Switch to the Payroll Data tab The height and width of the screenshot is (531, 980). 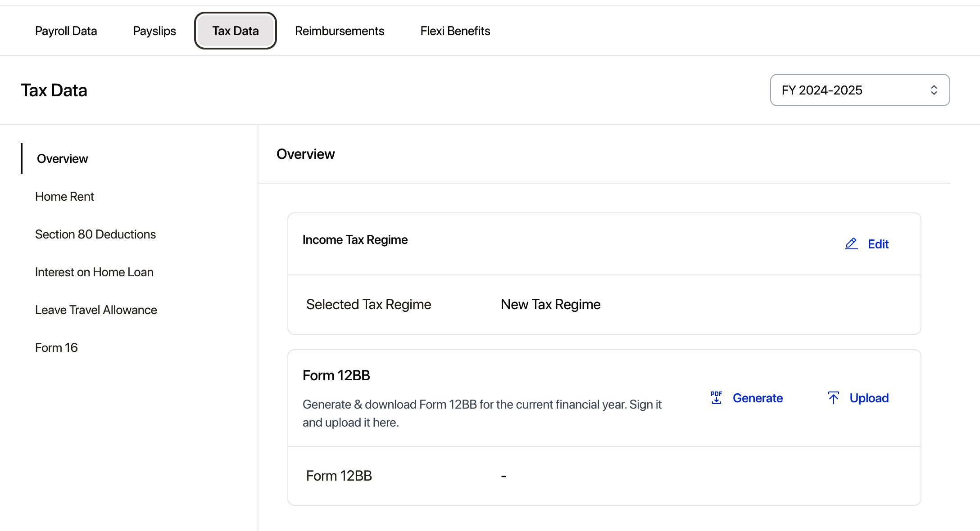pyautogui.click(x=66, y=31)
